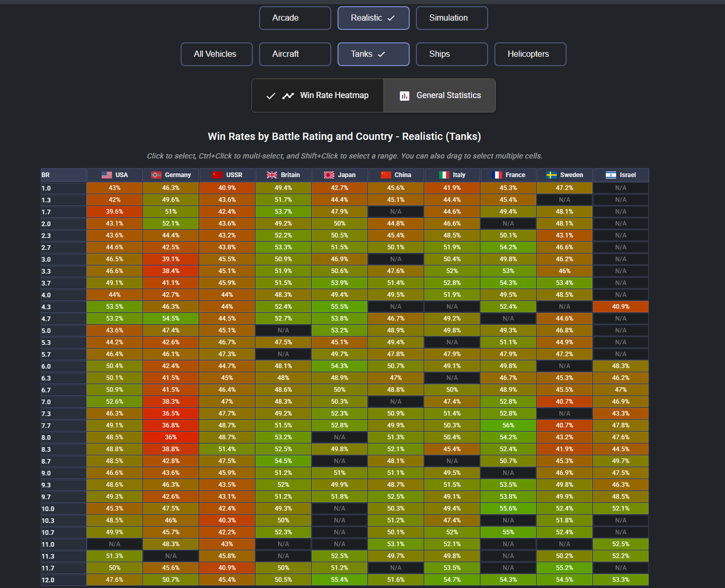
Task: Toggle the Realistic game mode
Action: click(x=374, y=18)
